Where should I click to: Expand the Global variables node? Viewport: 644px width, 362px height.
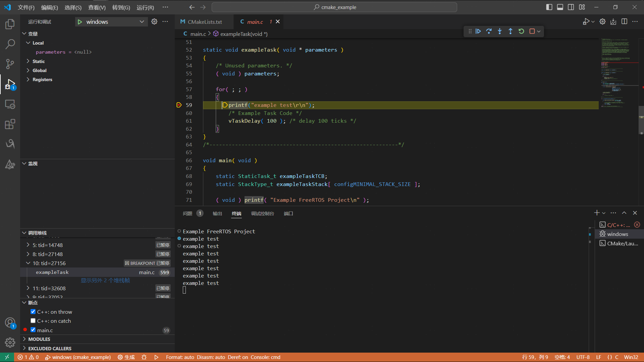tap(28, 70)
